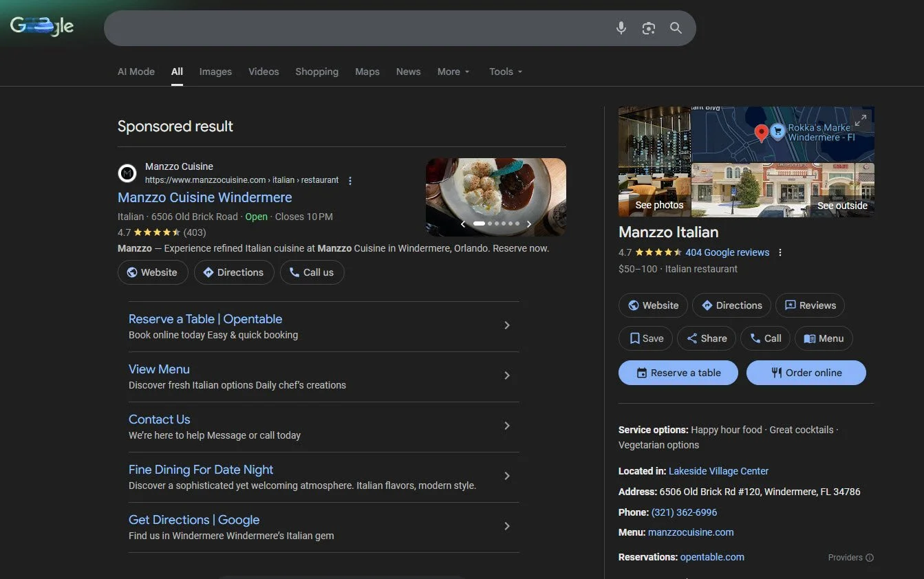
Task: Click the magnifying glass search icon
Action: (x=676, y=28)
